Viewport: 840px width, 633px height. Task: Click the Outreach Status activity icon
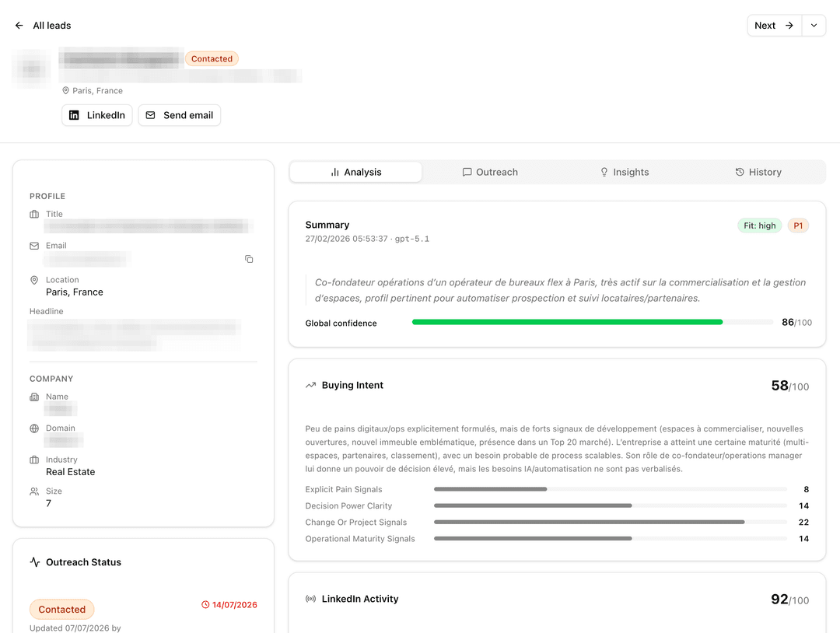[35, 562]
